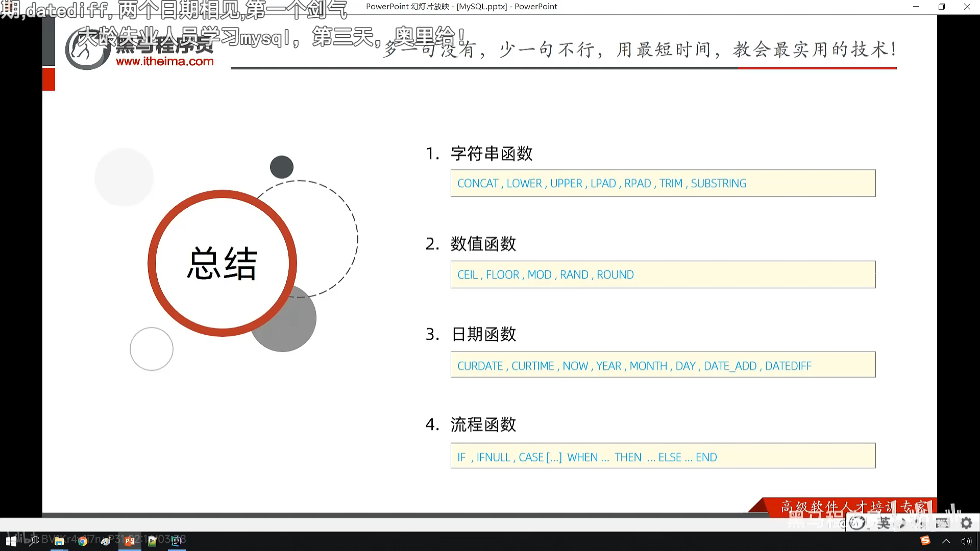Collapse the IME toolbar with its left arrow
Image resolution: width=980 pixels, height=551 pixels.
pyautogui.click(x=841, y=523)
